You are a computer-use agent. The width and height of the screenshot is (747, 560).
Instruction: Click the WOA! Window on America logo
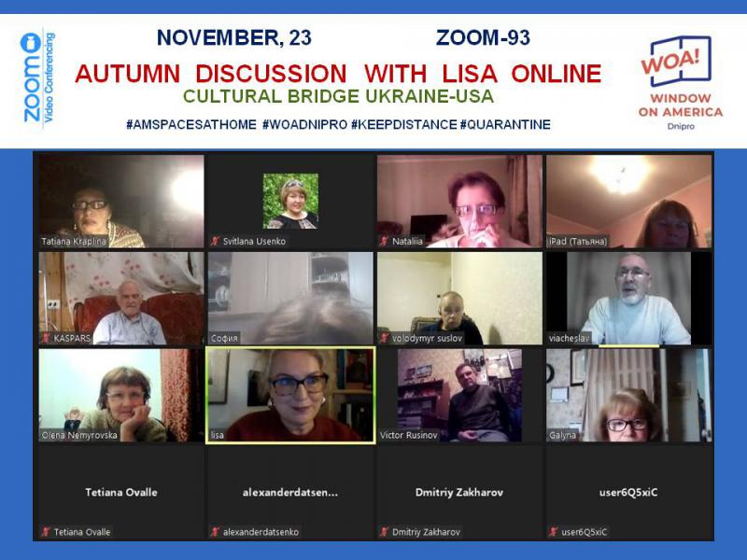pos(681,83)
